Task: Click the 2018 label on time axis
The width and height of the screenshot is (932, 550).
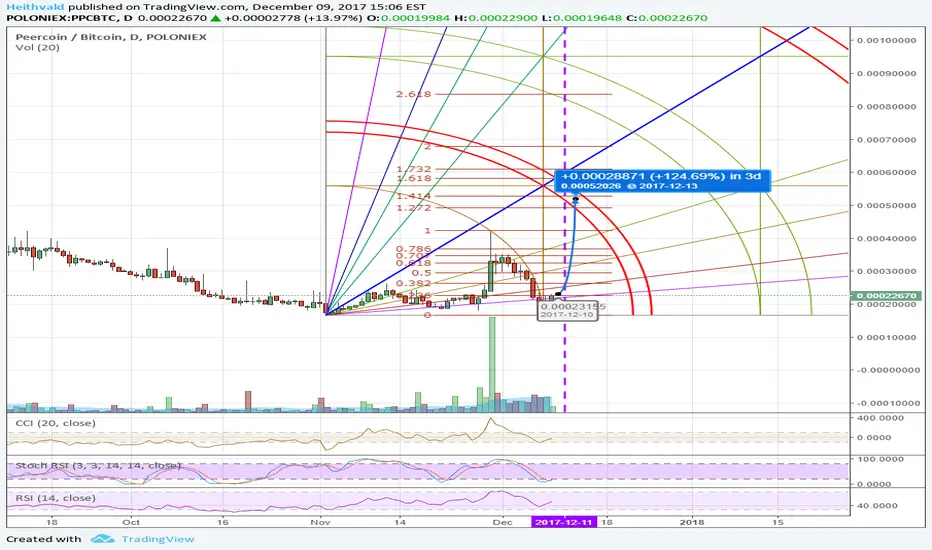Action: 692,522
